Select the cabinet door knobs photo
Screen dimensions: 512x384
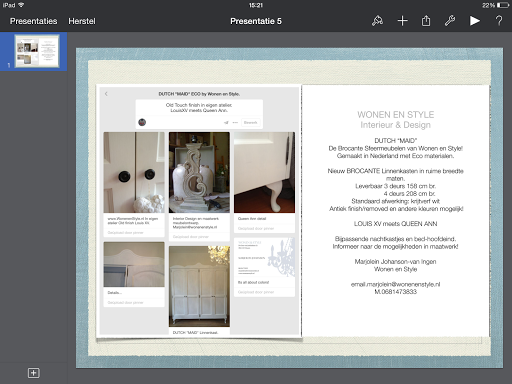[134, 172]
